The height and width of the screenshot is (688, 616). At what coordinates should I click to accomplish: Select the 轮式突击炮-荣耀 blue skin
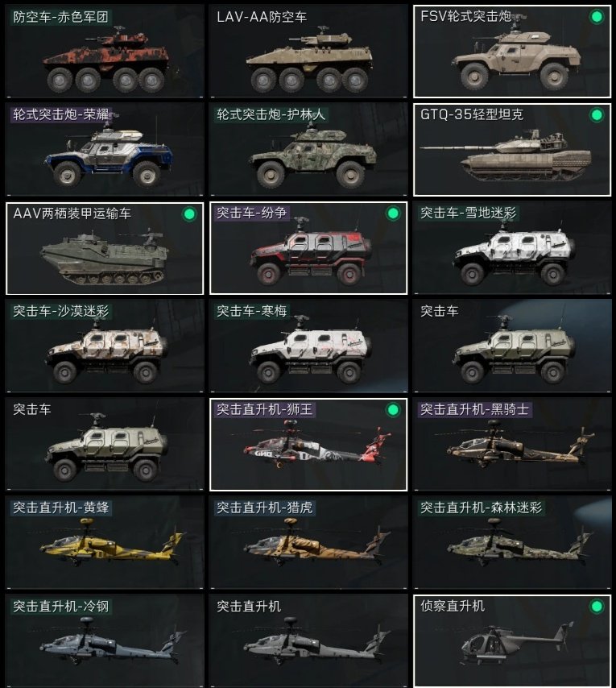pos(105,150)
